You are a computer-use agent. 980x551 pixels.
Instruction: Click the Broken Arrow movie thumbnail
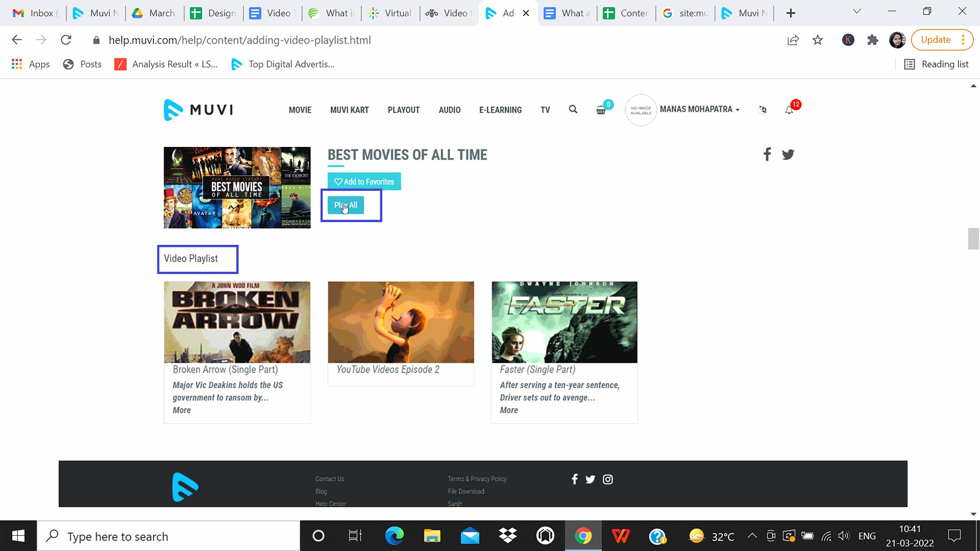(237, 321)
